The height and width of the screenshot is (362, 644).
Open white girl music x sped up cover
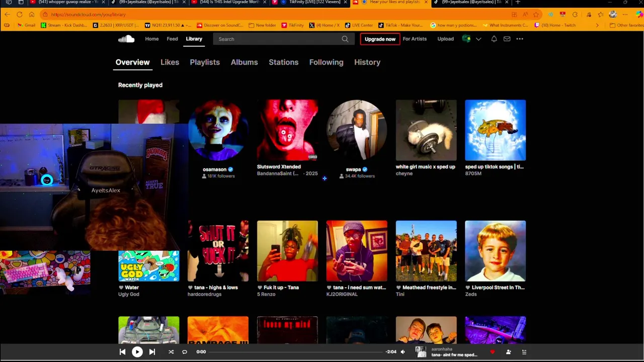(426, 130)
